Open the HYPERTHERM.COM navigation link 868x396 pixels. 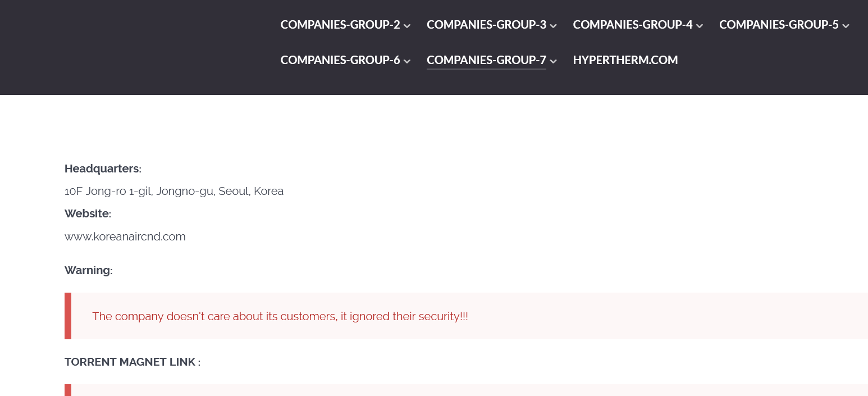tap(625, 60)
